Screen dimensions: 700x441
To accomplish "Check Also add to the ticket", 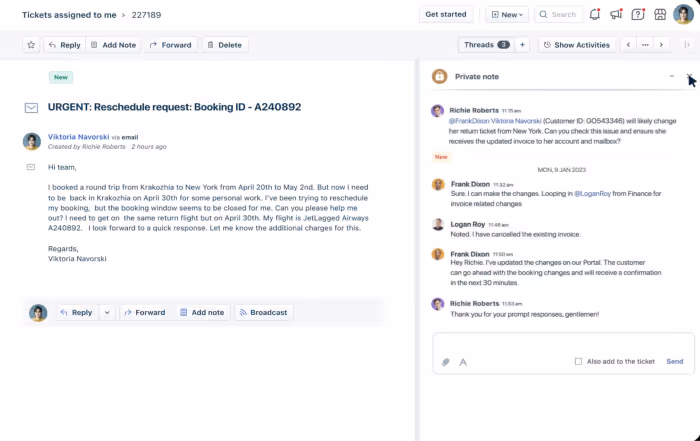I will tap(579, 362).
